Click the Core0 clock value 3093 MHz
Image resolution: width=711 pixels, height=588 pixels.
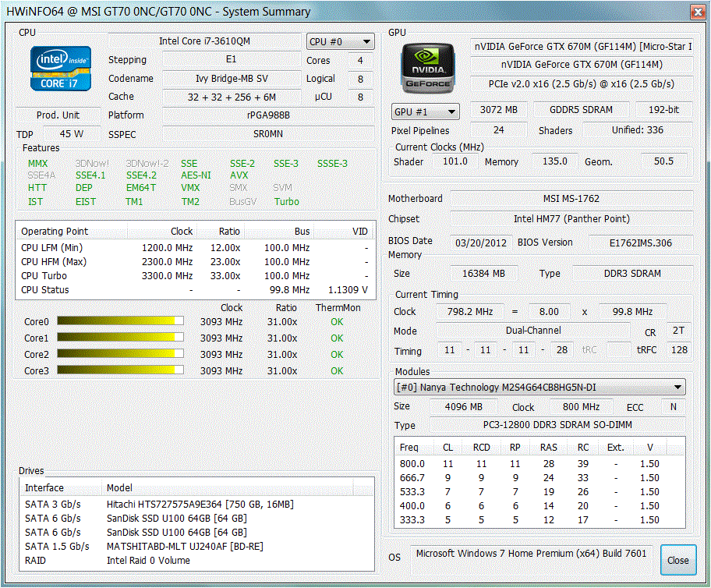(x=221, y=321)
